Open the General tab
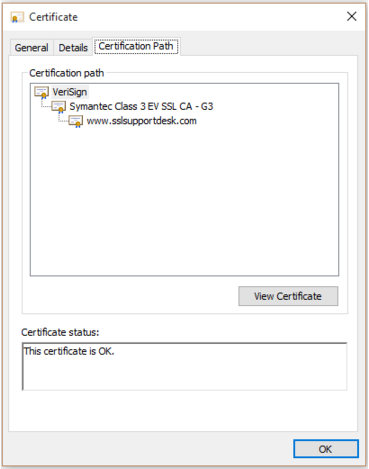Image resolution: width=369 pixels, height=469 pixels. (x=32, y=48)
